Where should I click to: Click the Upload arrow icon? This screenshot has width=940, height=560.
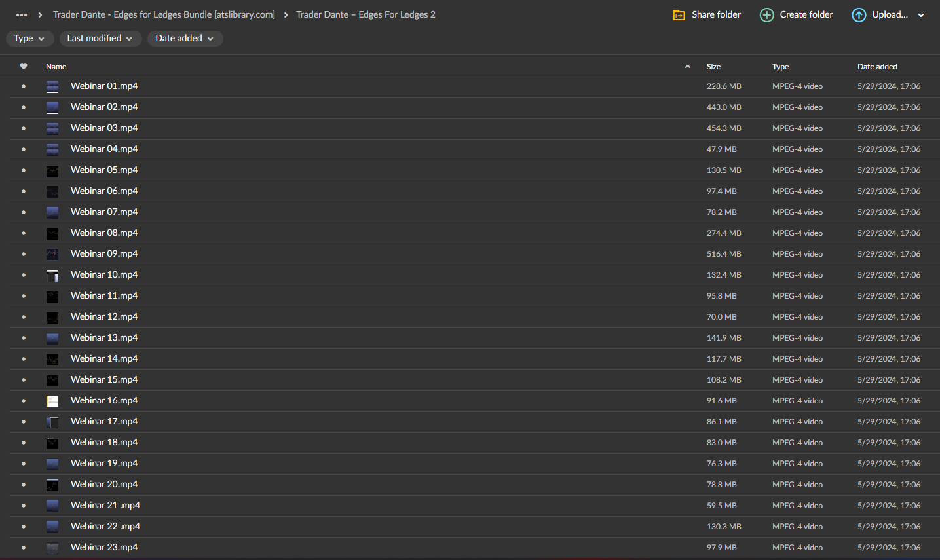tap(859, 14)
